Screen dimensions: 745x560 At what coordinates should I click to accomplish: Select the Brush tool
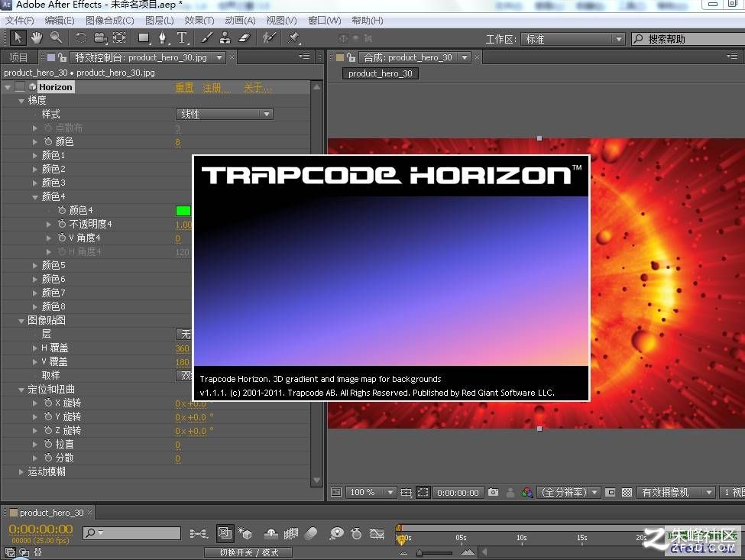[x=206, y=37]
